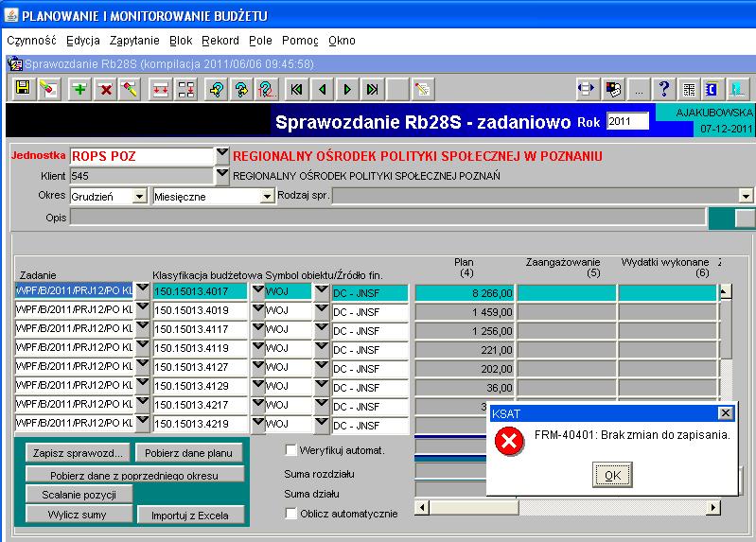Click the calculator grid toolbar icon
Image resolution: width=756 pixels, height=542 pixels.
click(690, 89)
